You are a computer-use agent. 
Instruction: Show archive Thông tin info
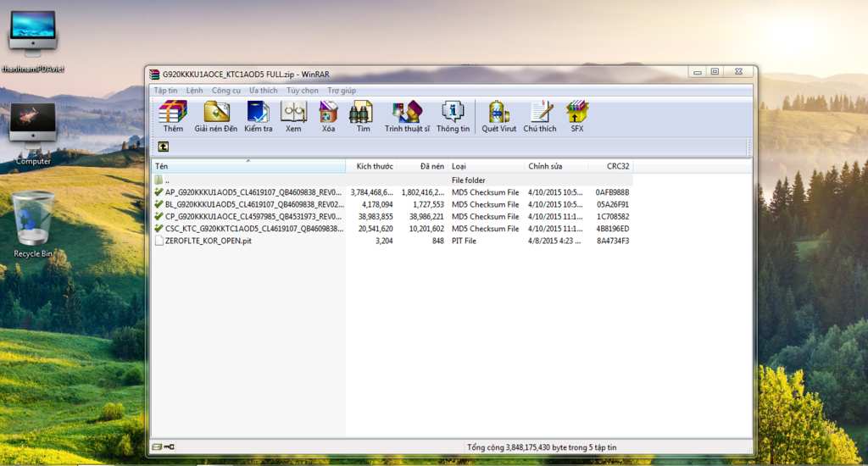[x=453, y=116]
